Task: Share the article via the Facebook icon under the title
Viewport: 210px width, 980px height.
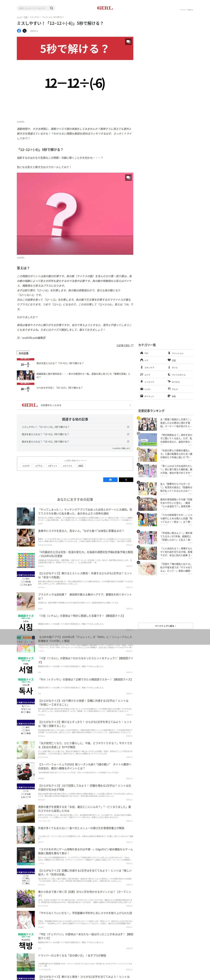Action: click(x=19, y=31)
